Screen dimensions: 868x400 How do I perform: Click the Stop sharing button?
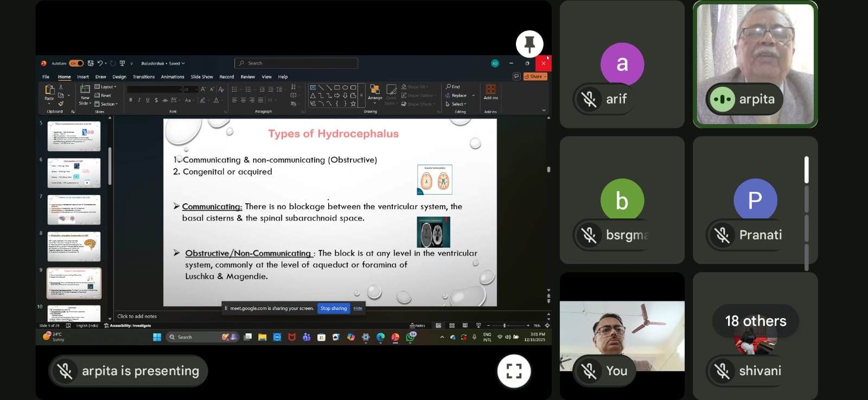(333, 308)
